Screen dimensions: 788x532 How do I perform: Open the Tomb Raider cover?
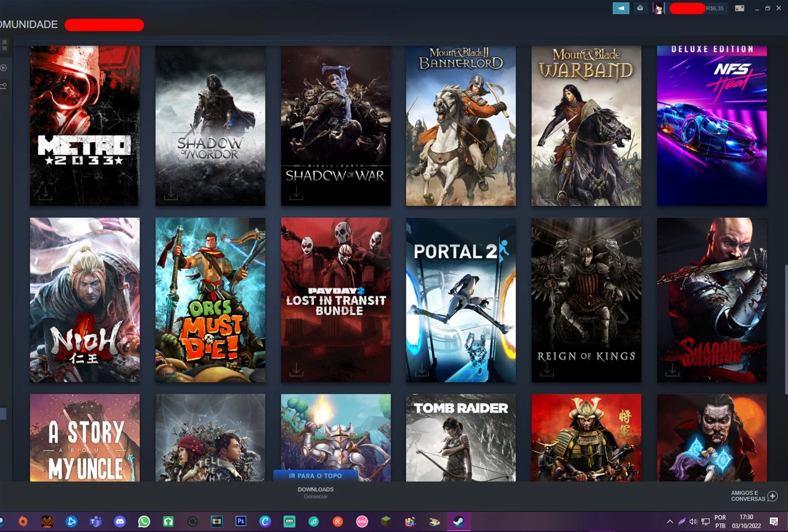[x=461, y=437]
